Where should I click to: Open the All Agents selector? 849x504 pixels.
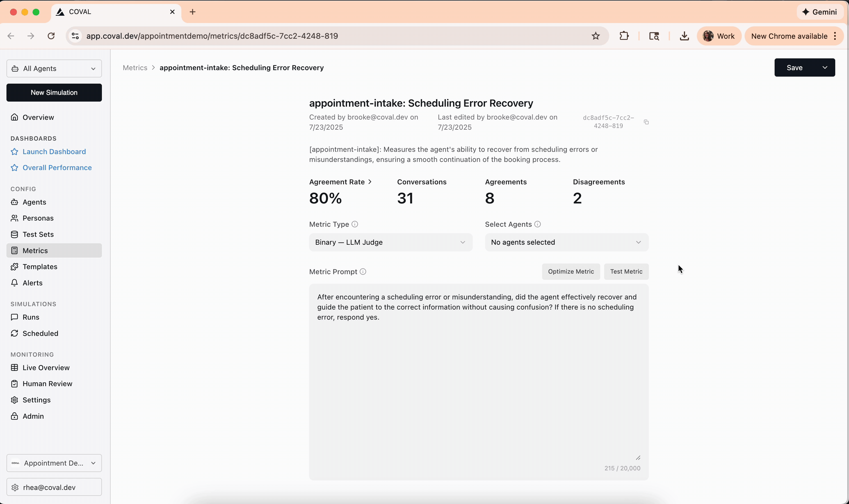point(54,68)
